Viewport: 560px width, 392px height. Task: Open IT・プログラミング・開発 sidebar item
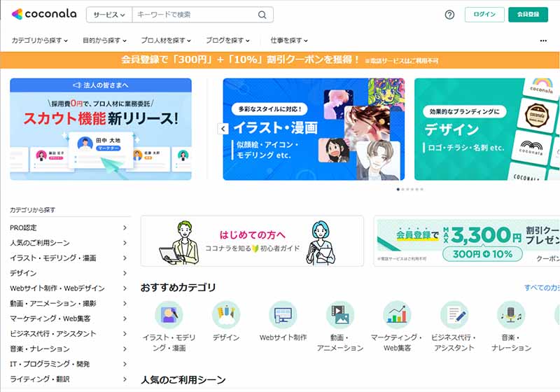(69, 364)
